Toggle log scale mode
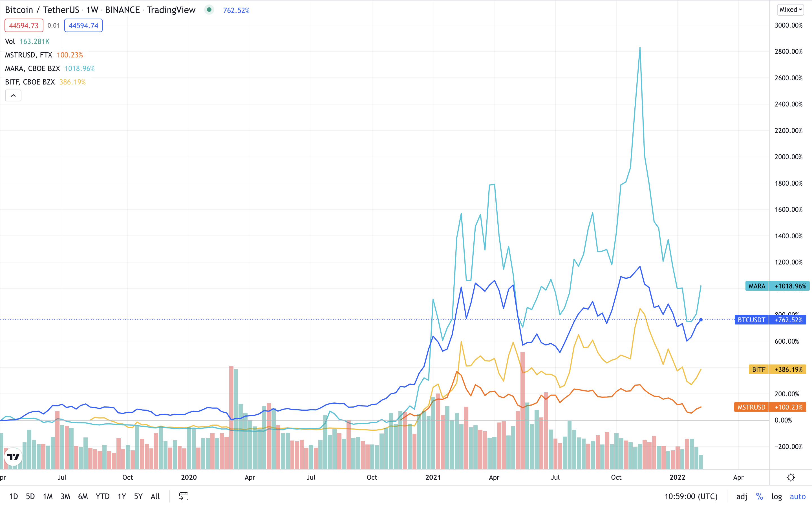812x507 pixels. tap(776, 496)
